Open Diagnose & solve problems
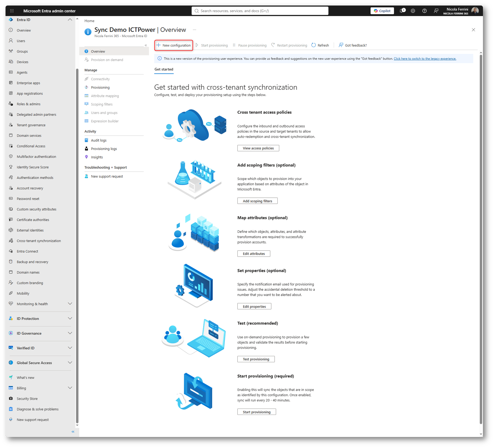The image size is (494, 448). click(x=38, y=409)
